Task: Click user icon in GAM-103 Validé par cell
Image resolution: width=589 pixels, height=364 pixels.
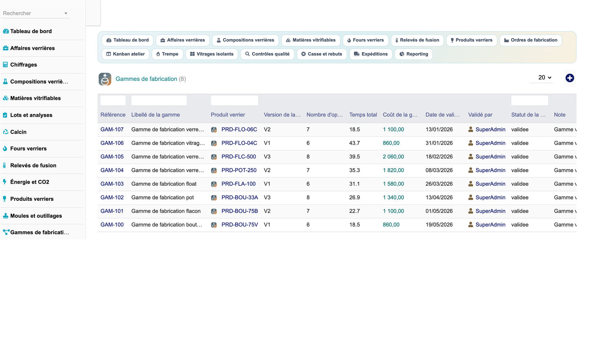Action: (471, 184)
